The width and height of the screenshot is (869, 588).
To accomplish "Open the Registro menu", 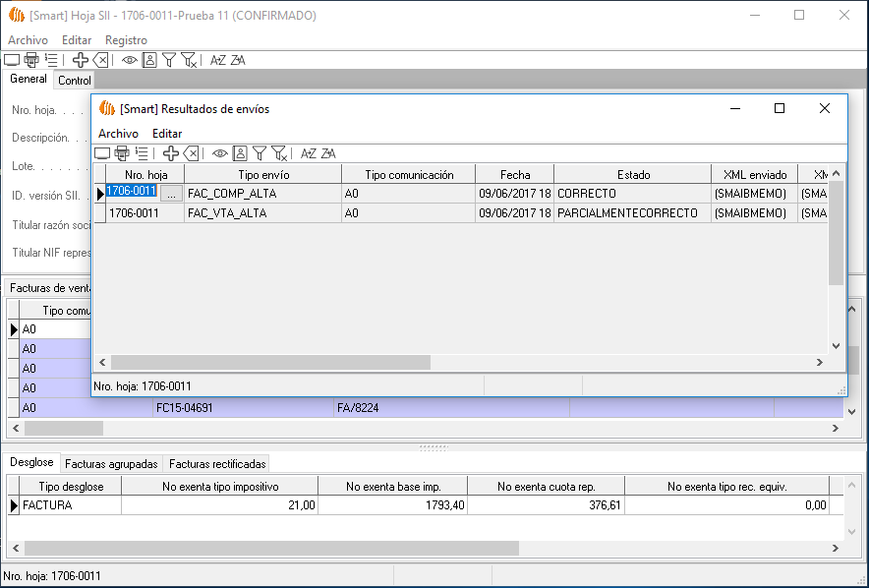I will point(126,40).
